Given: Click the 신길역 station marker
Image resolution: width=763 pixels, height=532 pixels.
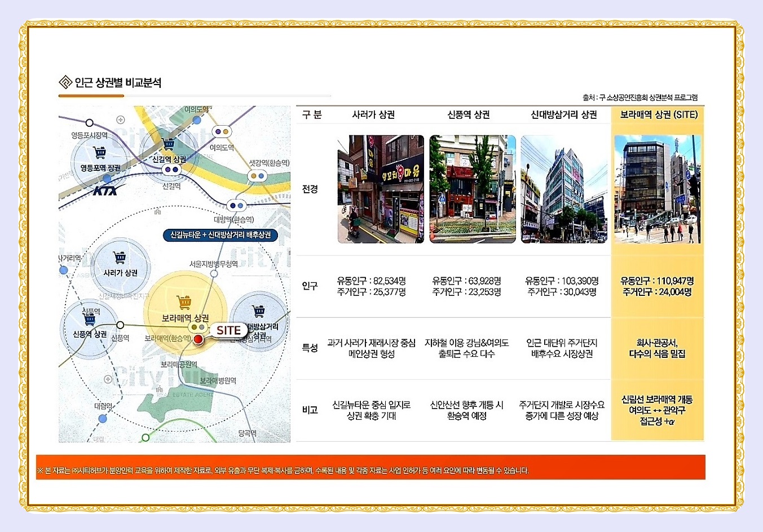Looking at the screenshot, I should [171, 169].
